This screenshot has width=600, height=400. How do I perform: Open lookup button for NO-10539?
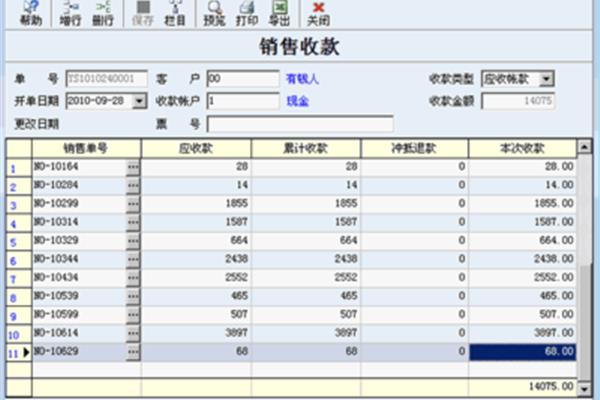click(133, 296)
